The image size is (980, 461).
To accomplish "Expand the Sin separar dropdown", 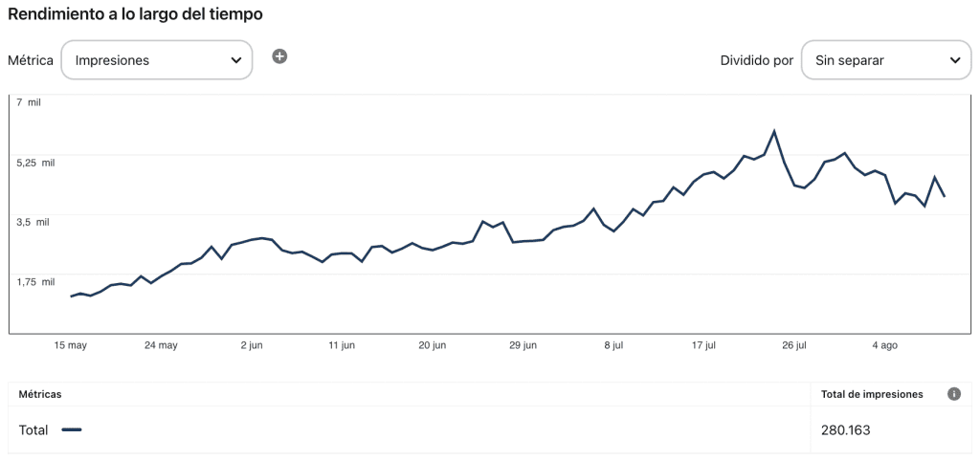I will 885,60.
